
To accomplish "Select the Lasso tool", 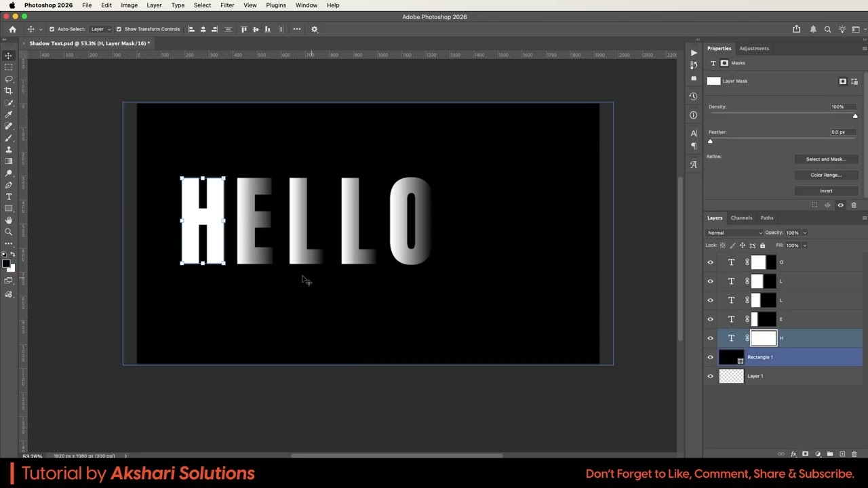I will pos(9,79).
